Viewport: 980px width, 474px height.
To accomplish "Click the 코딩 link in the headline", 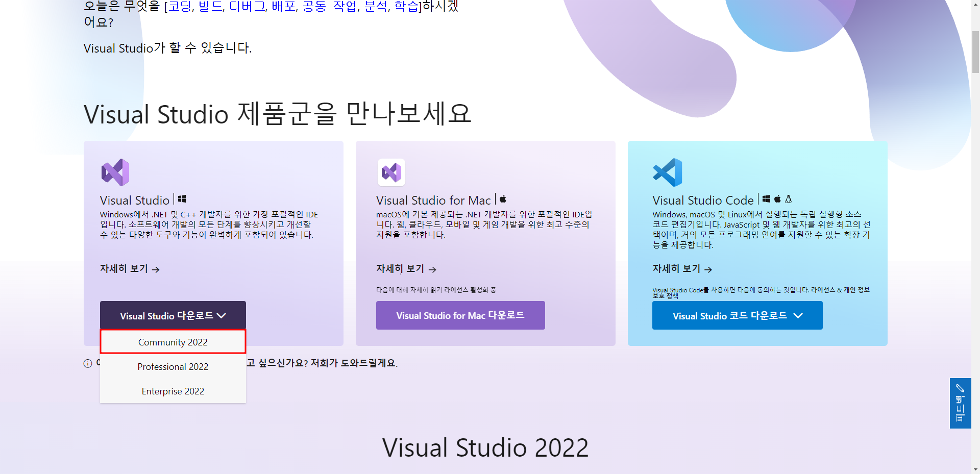I will click(180, 6).
